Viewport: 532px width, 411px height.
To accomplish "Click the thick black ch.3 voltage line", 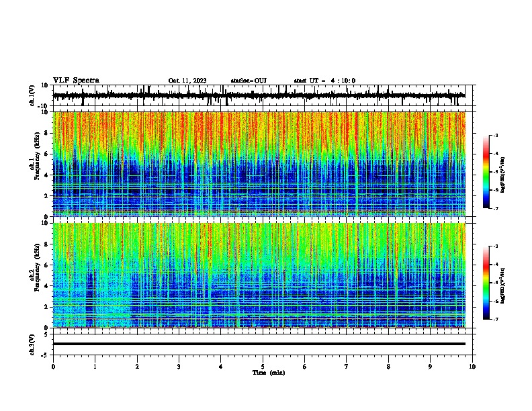I will pos(259,344).
